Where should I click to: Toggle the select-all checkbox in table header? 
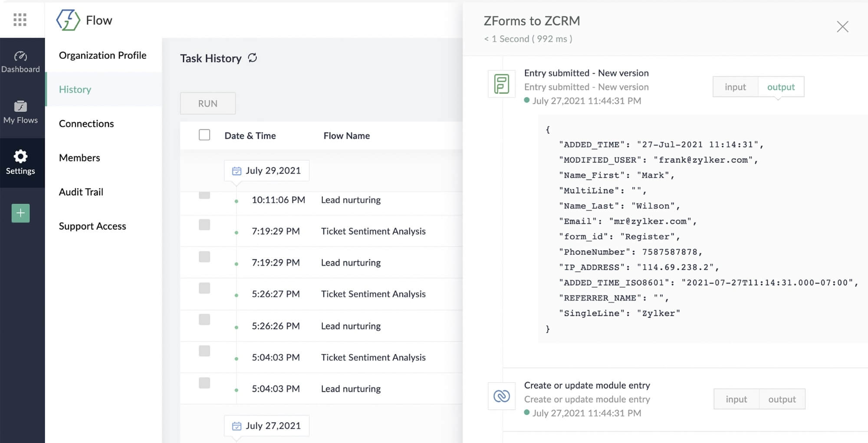pos(204,135)
